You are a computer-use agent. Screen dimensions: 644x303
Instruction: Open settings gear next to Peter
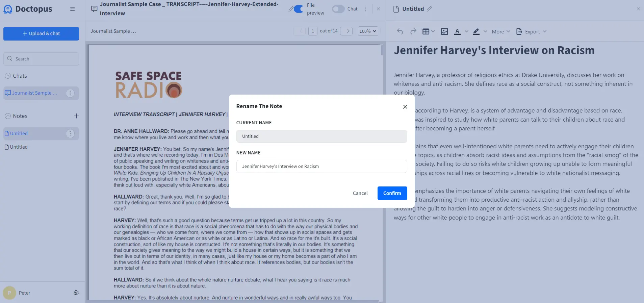pyautogui.click(x=76, y=293)
